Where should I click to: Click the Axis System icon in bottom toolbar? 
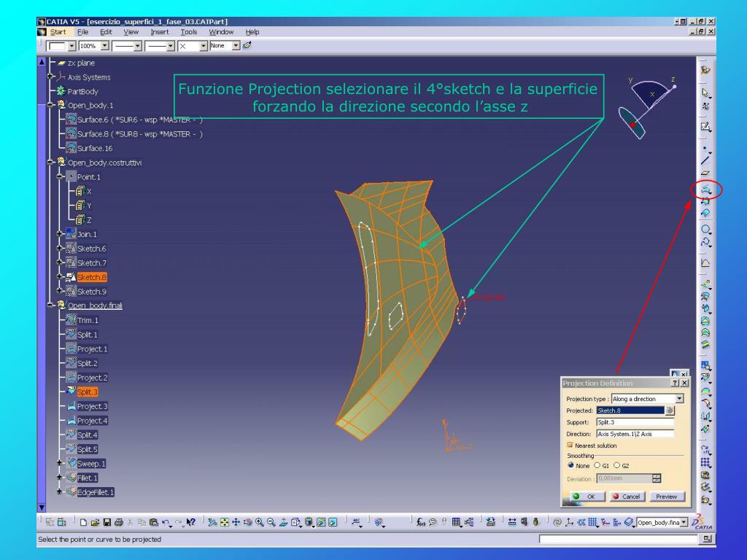coord(569,522)
